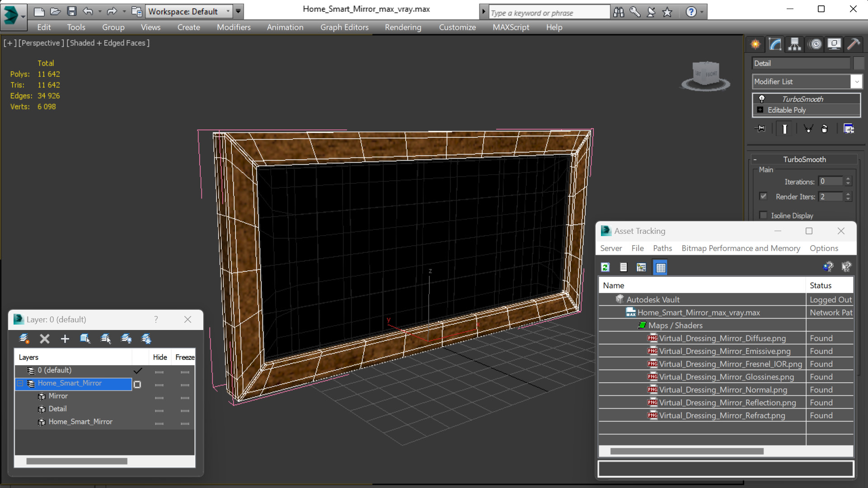
Task: Open the Edit menu
Action: click(x=44, y=27)
